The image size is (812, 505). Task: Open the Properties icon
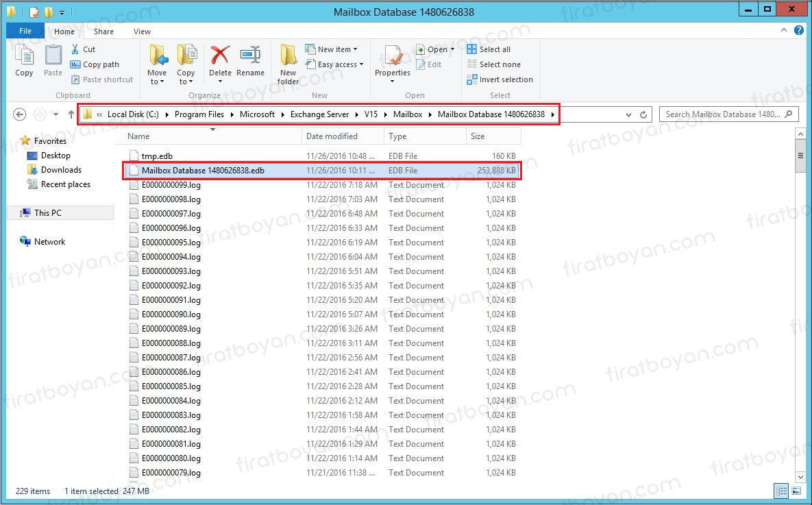point(393,55)
